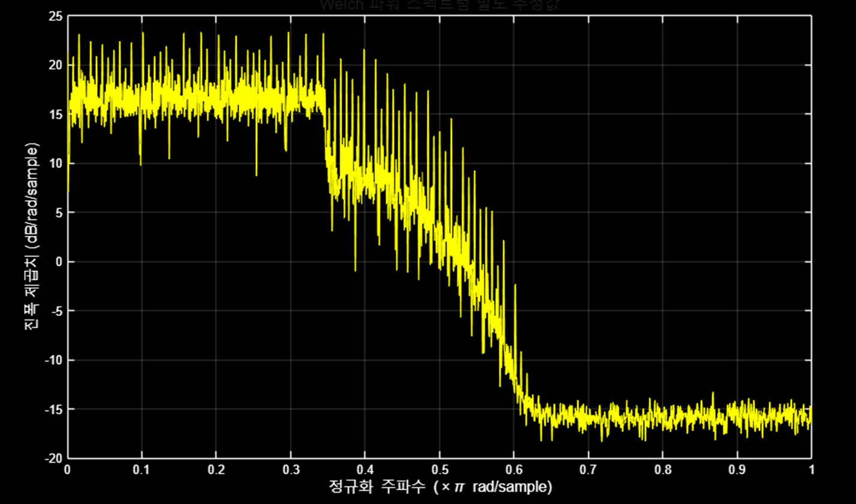This screenshot has height=504, width=856.
Task: Click the yellow passband trace near frequency 0.2
Action: coord(216,98)
